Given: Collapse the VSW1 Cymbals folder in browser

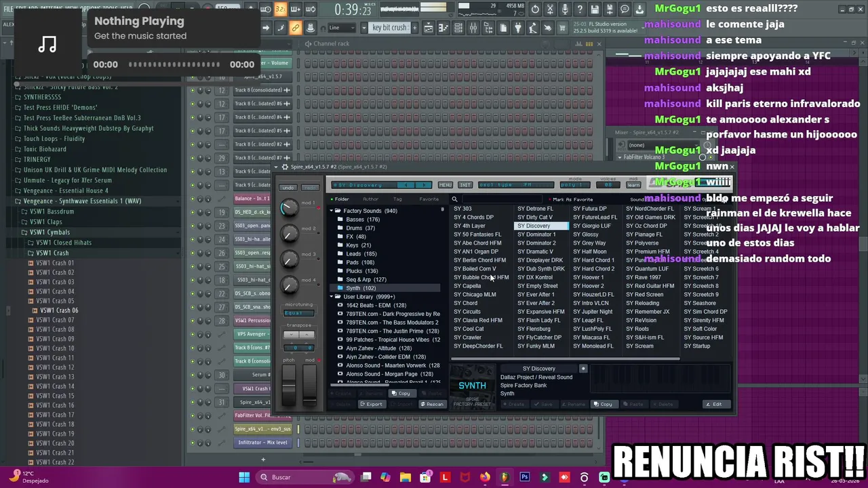Looking at the screenshot, I should [x=49, y=232].
